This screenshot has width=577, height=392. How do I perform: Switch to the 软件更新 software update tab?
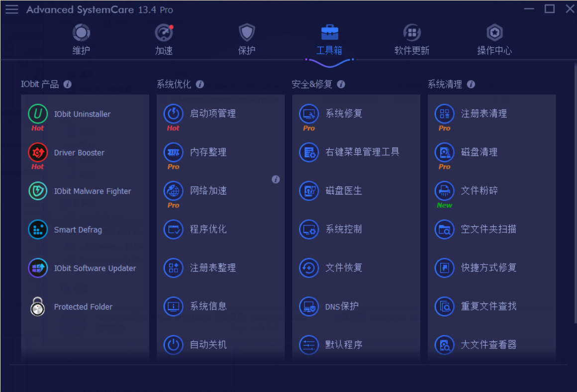(x=412, y=39)
